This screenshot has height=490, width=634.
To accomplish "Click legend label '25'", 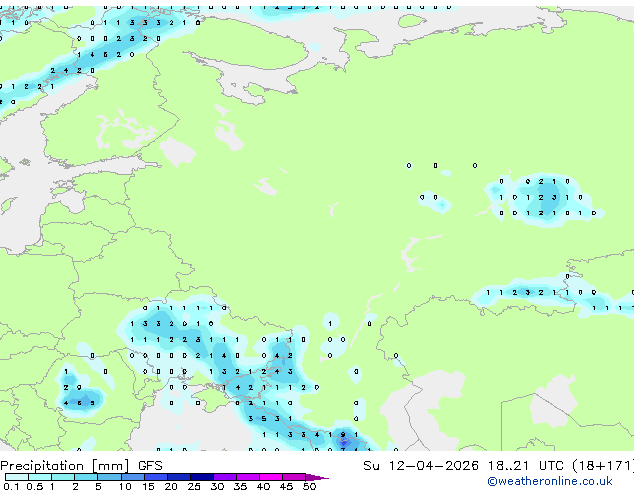I will [x=194, y=486].
